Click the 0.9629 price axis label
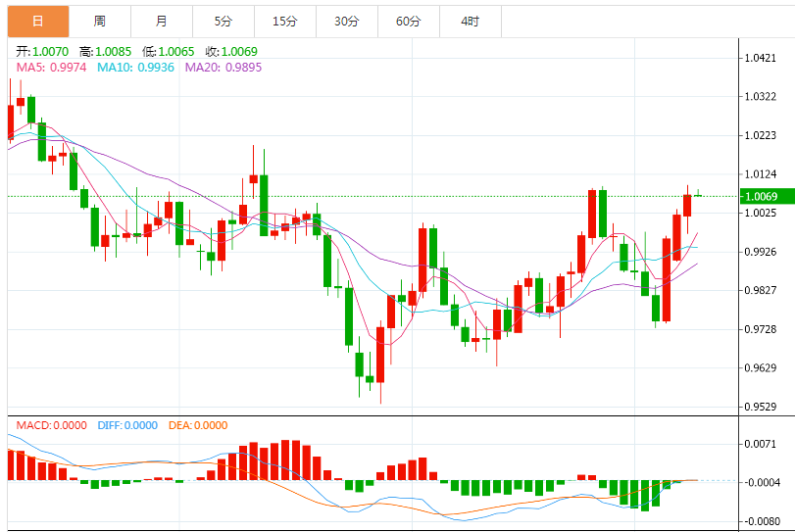This screenshot has width=795, height=532. coord(760,367)
